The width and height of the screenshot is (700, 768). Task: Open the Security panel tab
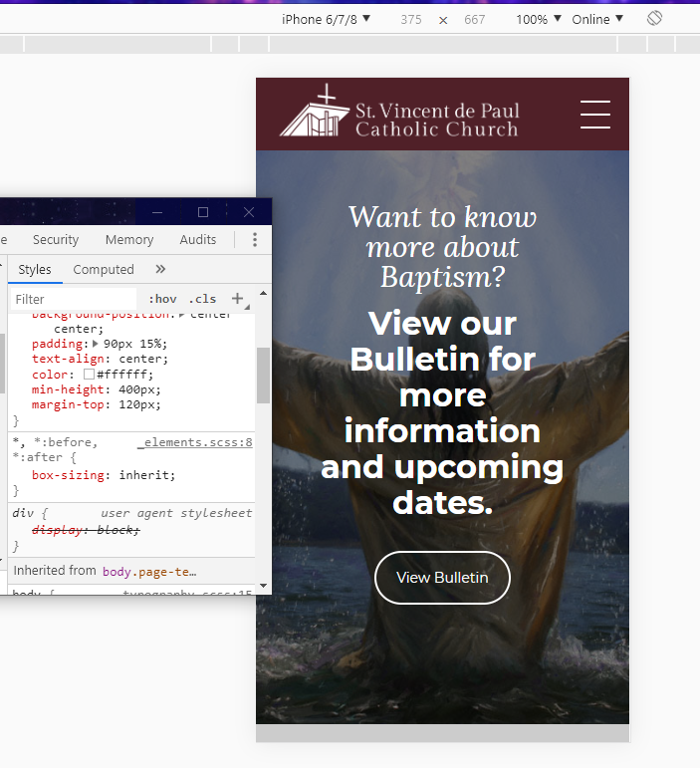point(56,240)
